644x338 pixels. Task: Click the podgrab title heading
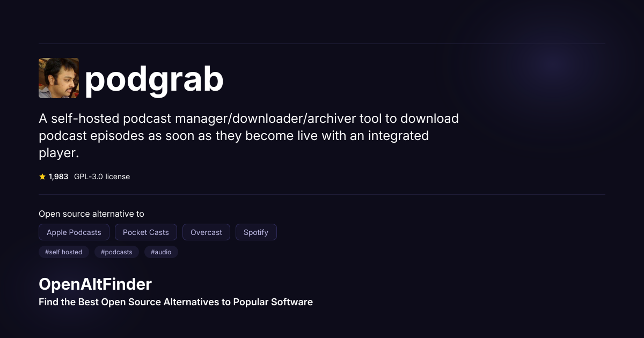point(154,79)
